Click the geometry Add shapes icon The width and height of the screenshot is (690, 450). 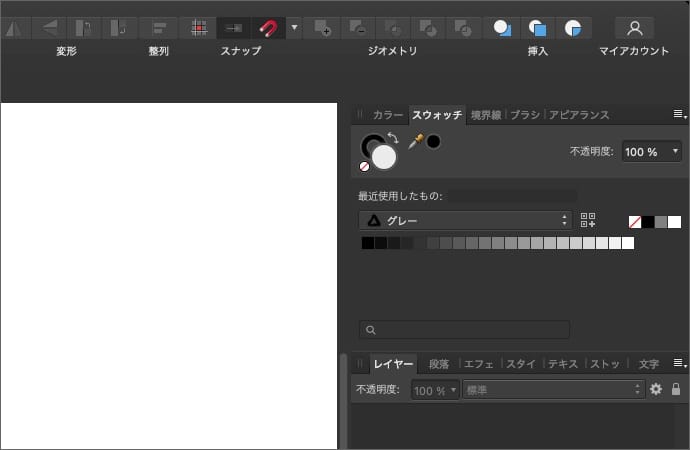(322, 28)
